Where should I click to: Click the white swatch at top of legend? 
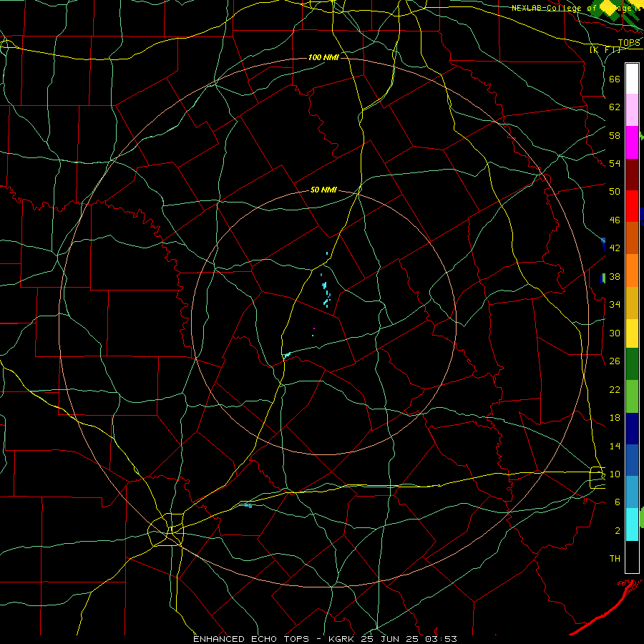click(632, 79)
